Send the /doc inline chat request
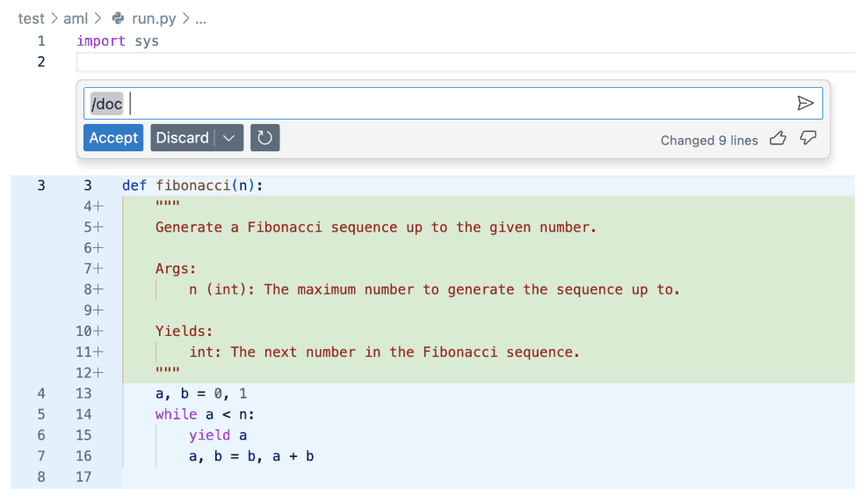 pos(805,103)
